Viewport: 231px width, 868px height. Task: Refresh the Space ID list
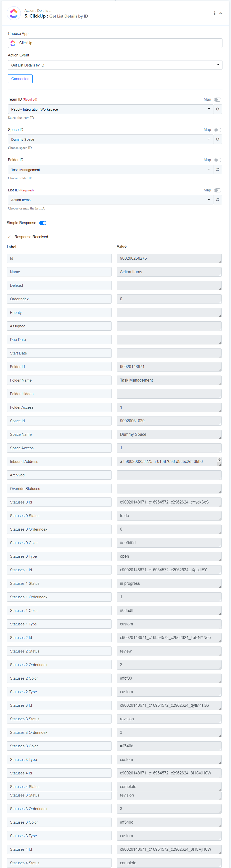[x=217, y=139]
